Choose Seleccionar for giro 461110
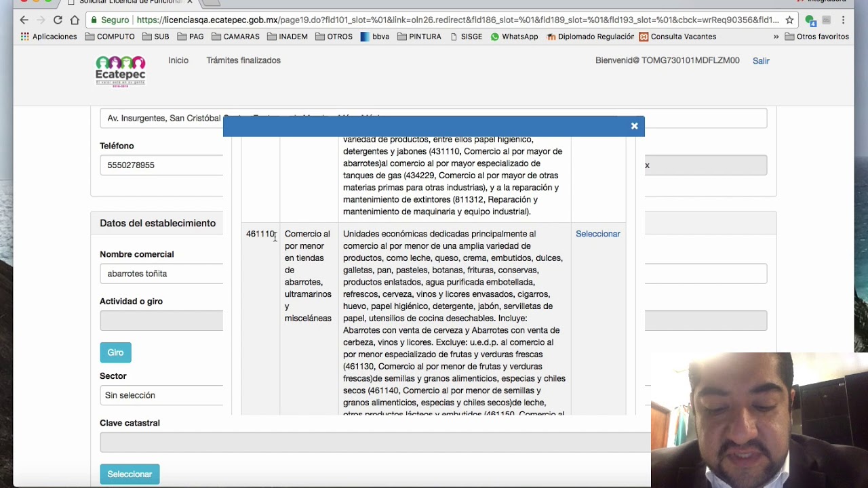This screenshot has height=488, width=868. [597, 234]
